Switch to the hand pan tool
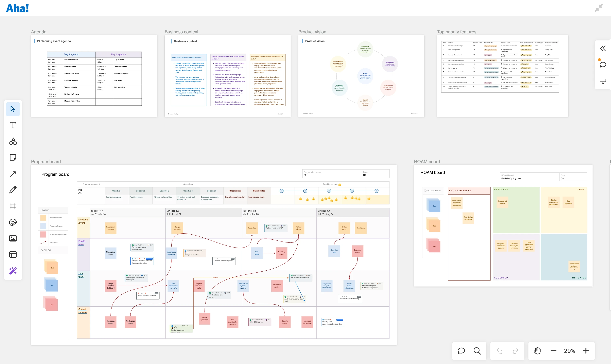611x364 pixels. pyautogui.click(x=537, y=351)
